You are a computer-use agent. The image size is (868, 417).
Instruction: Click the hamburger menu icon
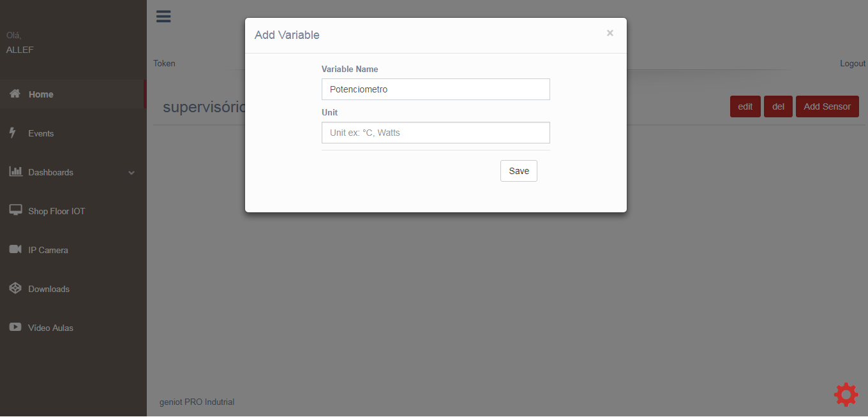[x=163, y=17]
